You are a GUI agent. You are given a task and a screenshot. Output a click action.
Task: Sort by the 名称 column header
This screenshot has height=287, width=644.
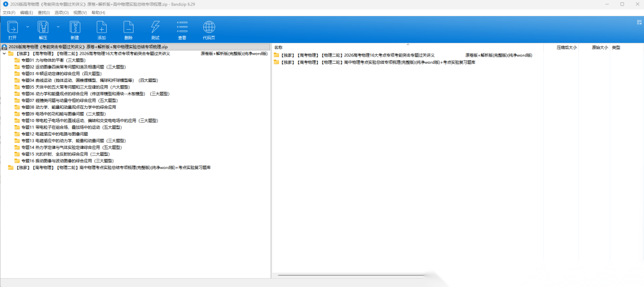(x=278, y=47)
